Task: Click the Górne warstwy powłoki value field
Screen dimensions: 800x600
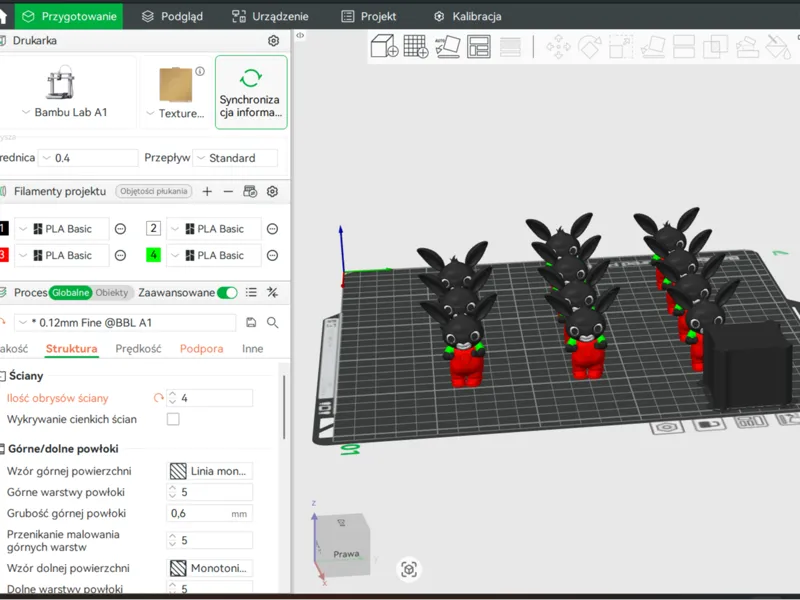Action: coord(210,492)
